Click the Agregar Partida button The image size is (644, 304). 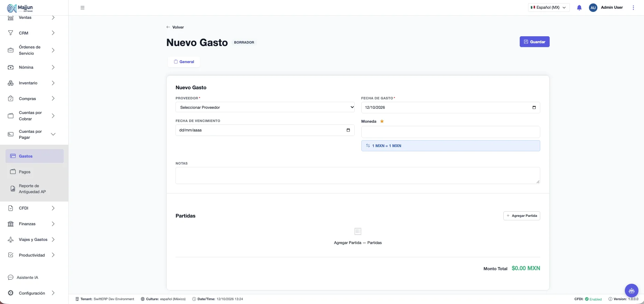point(521,216)
